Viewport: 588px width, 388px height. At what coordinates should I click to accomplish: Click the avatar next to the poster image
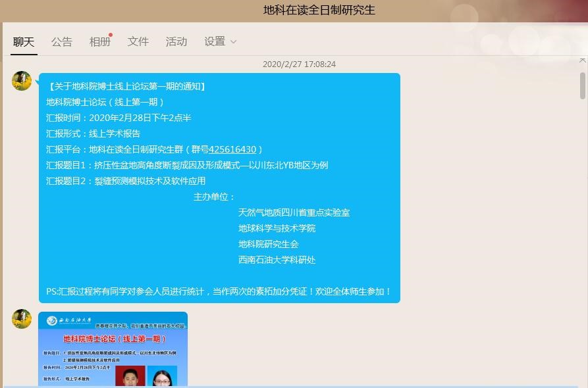pos(22,319)
